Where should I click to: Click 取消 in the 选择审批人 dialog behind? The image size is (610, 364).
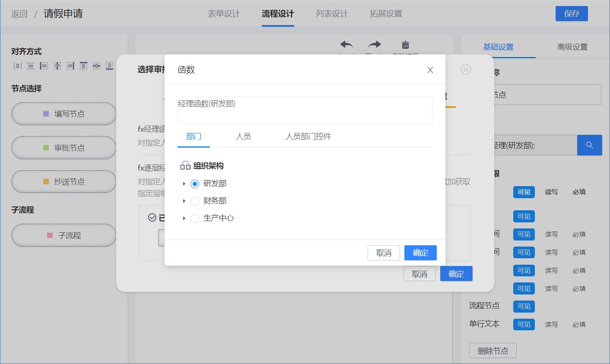coord(419,274)
